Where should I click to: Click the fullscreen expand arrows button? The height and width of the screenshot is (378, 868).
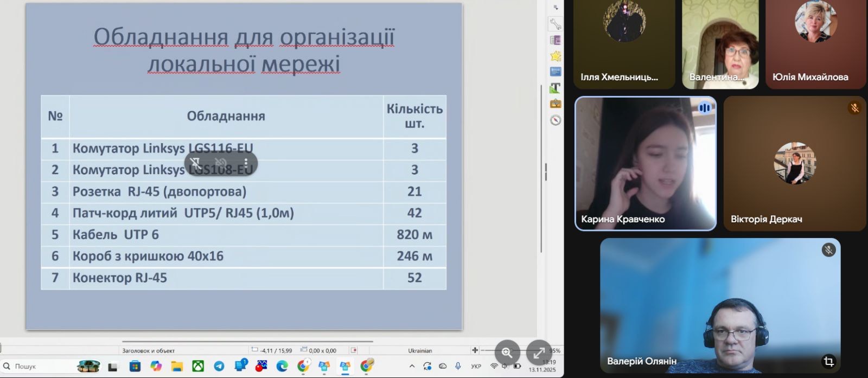point(538,353)
